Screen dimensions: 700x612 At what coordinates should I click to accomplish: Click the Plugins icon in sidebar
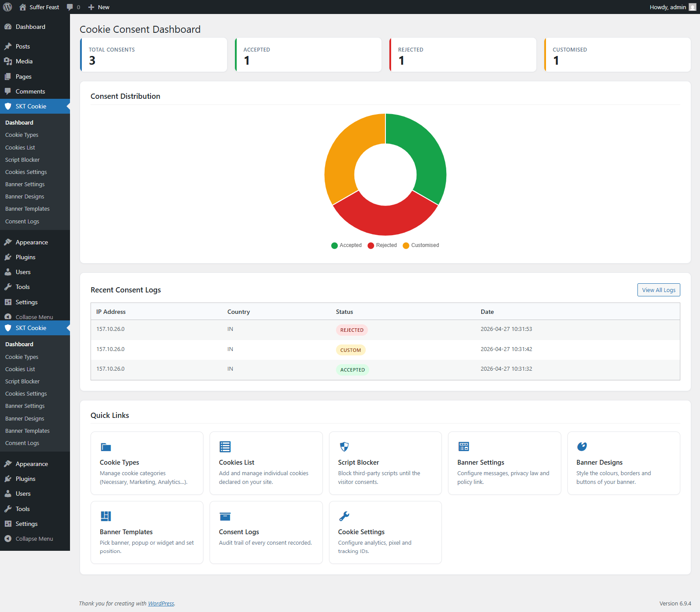click(8, 257)
